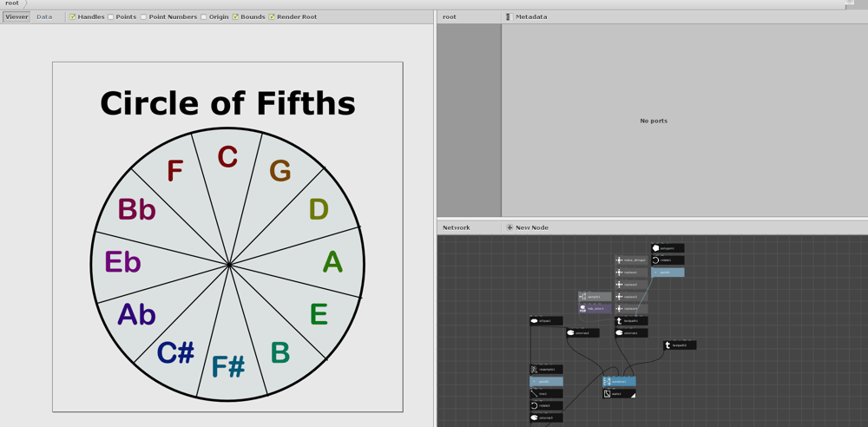Toggle the Render Root checkbox

[272, 17]
